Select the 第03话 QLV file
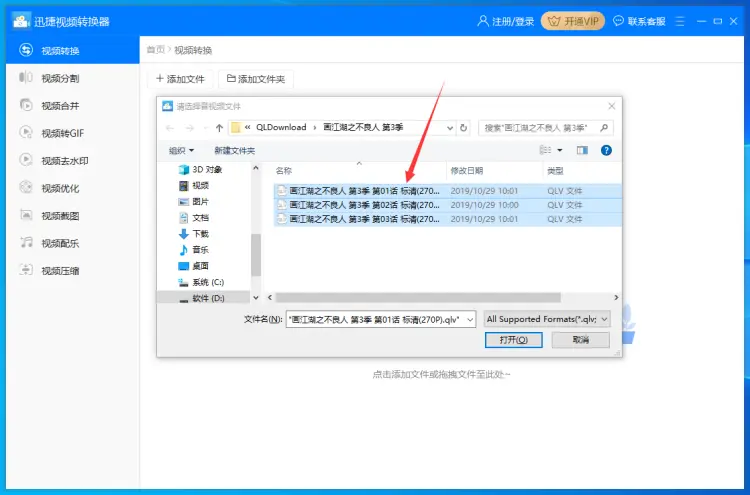750x495 pixels. [x=447, y=219]
